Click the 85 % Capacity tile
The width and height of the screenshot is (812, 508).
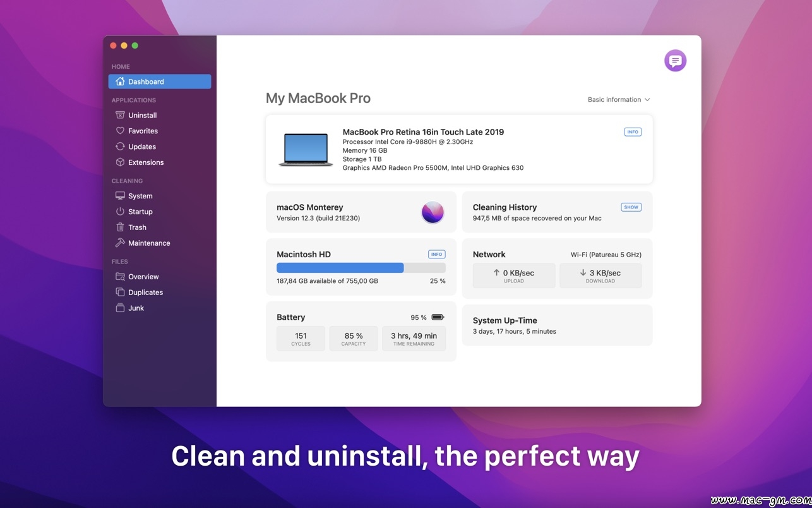point(354,339)
